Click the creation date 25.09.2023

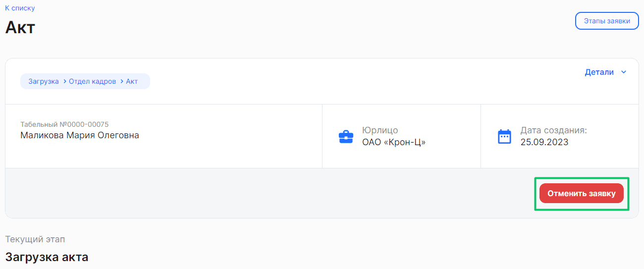pyautogui.click(x=544, y=142)
